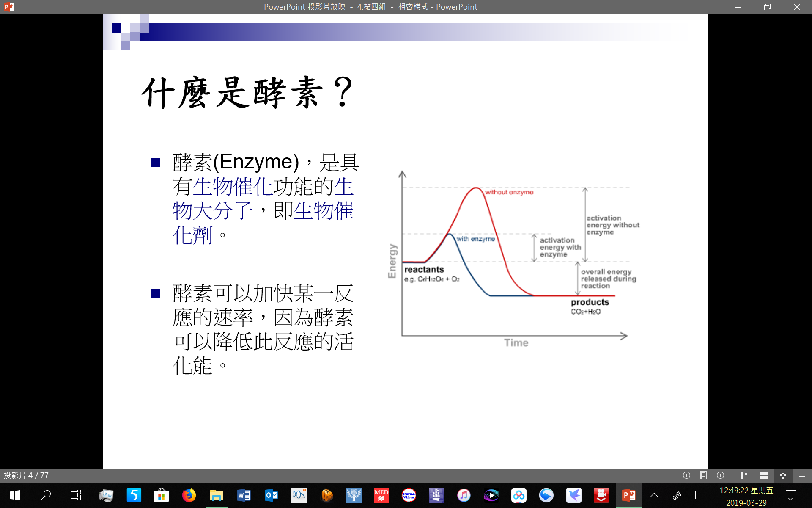Image resolution: width=812 pixels, height=508 pixels.
Task: Open the Action Center notifications icon
Action: click(790, 495)
